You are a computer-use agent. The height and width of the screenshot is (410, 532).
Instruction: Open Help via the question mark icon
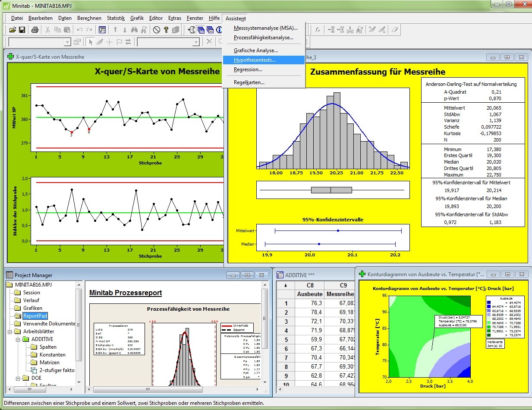pyautogui.click(x=166, y=30)
